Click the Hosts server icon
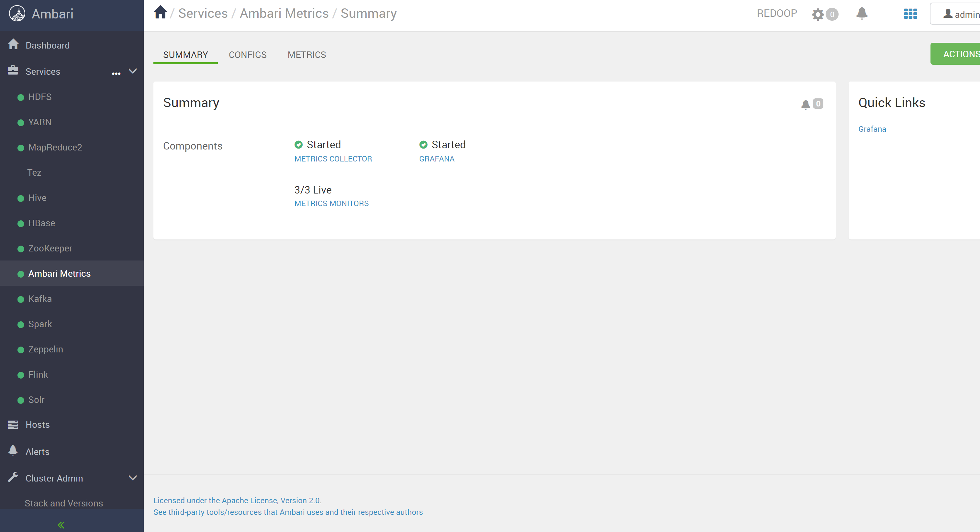The width and height of the screenshot is (980, 532). 13,424
